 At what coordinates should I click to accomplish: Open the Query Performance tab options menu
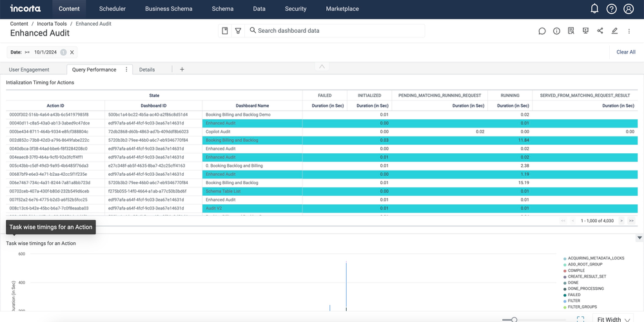tap(126, 70)
